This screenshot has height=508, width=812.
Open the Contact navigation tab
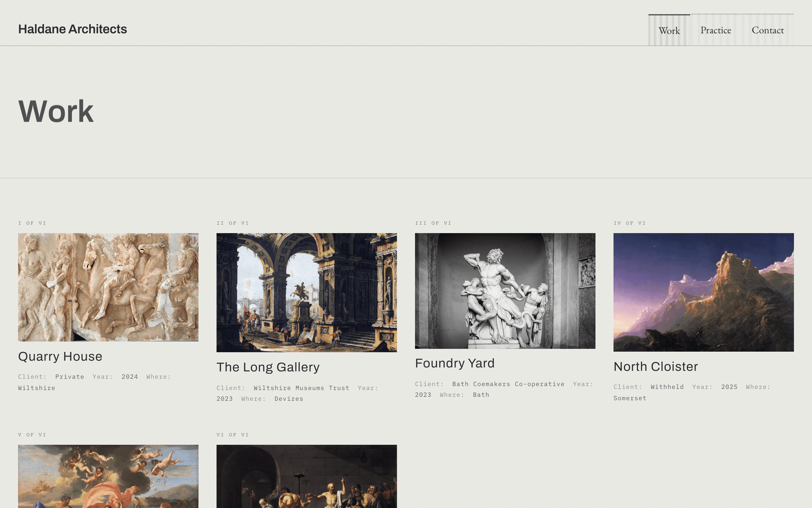[x=768, y=30]
